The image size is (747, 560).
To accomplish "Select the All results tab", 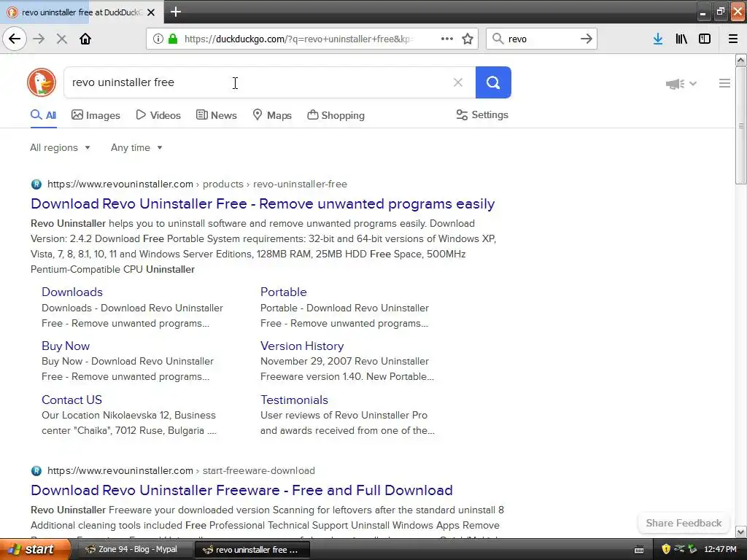I will click(x=43, y=115).
